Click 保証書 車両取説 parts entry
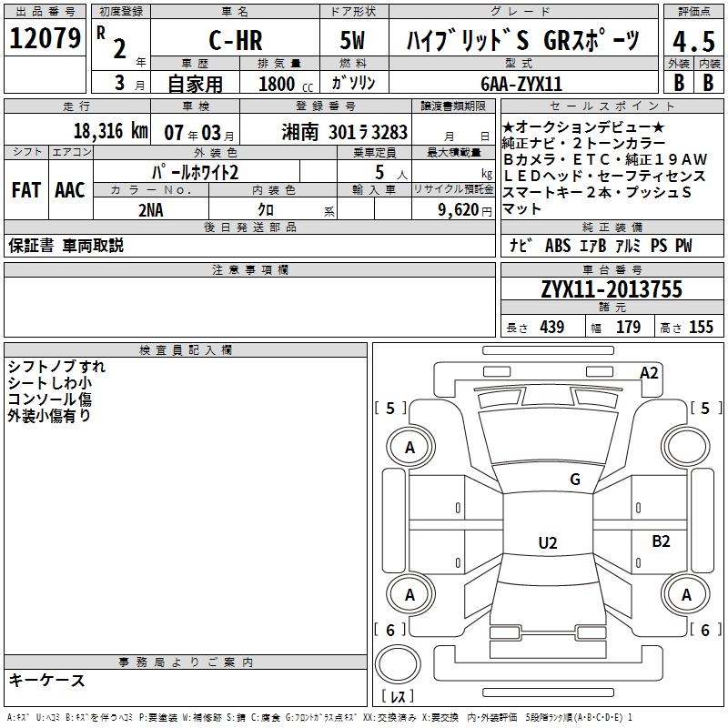 point(66,246)
